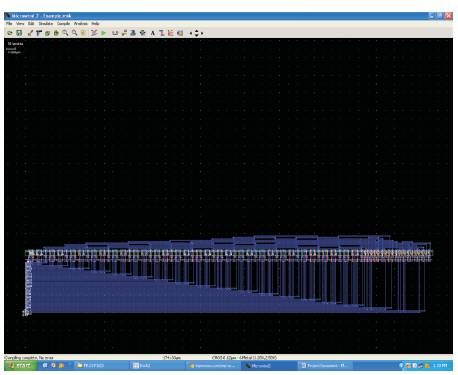Click the Open file toolbar icon
The width and height of the screenshot is (458, 375).
coord(10,33)
